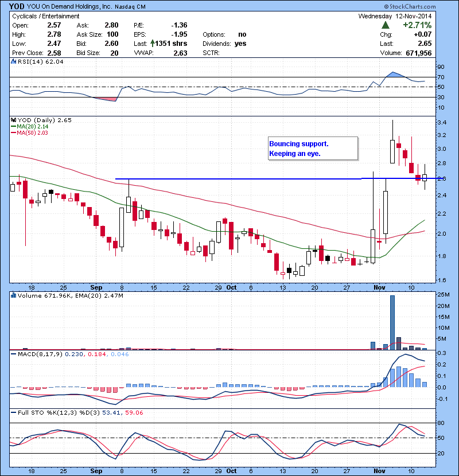The width and height of the screenshot is (459, 476).
Task: Click the green MA(20) legend line
Action: pos(14,127)
